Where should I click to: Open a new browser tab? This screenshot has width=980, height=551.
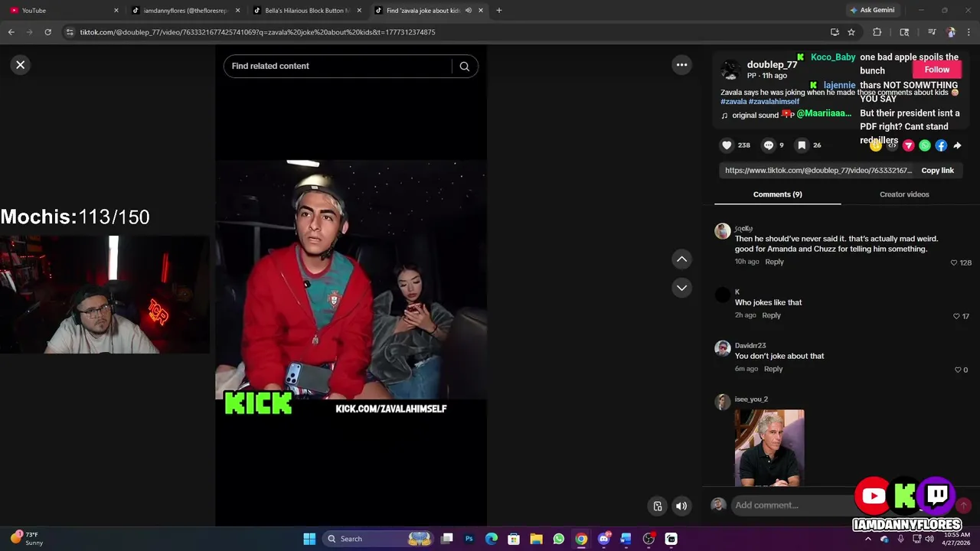point(498,11)
